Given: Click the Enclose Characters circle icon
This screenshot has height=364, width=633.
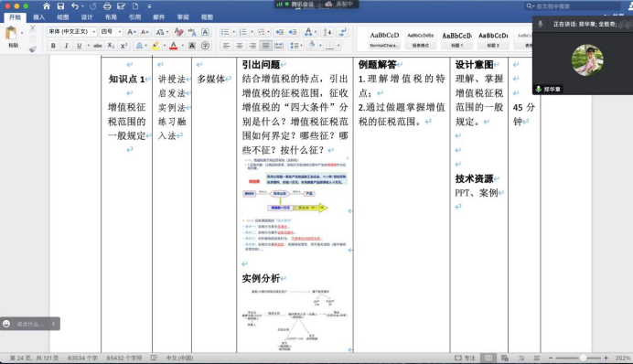Looking at the screenshot, I should click(x=205, y=46).
